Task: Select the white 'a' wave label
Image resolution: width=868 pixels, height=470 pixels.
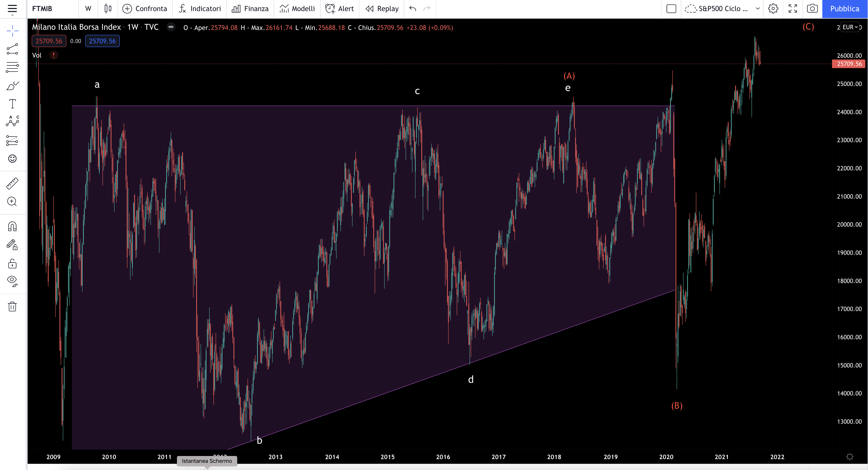Action: pos(97,85)
